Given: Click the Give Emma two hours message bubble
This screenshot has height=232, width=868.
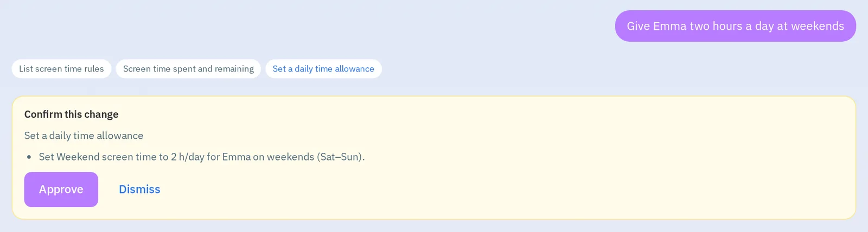Looking at the screenshot, I should (x=735, y=26).
